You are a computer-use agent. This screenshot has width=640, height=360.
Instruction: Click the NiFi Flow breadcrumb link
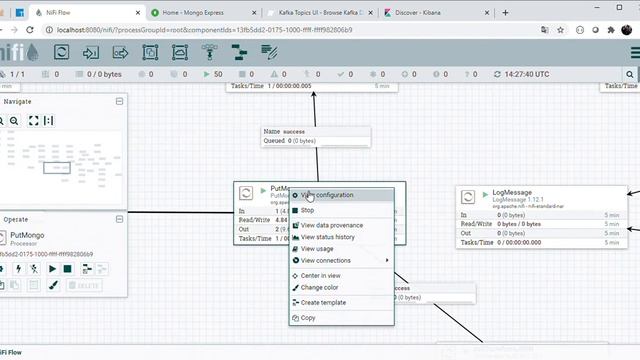pos(11,352)
